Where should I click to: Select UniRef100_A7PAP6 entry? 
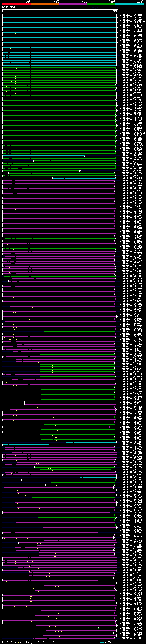click(x=131, y=60)
